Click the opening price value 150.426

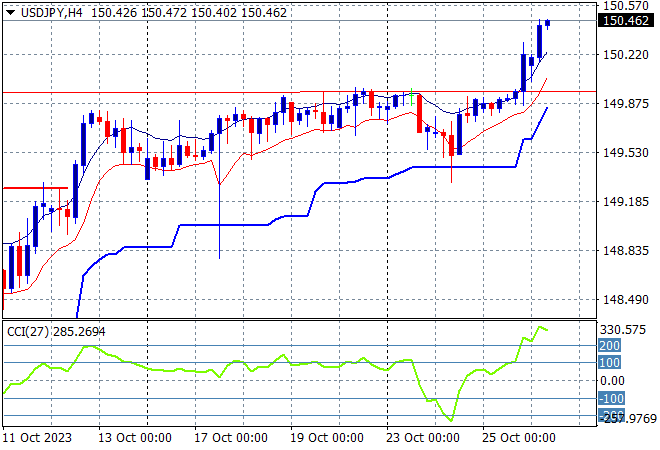pyautogui.click(x=114, y=13)
